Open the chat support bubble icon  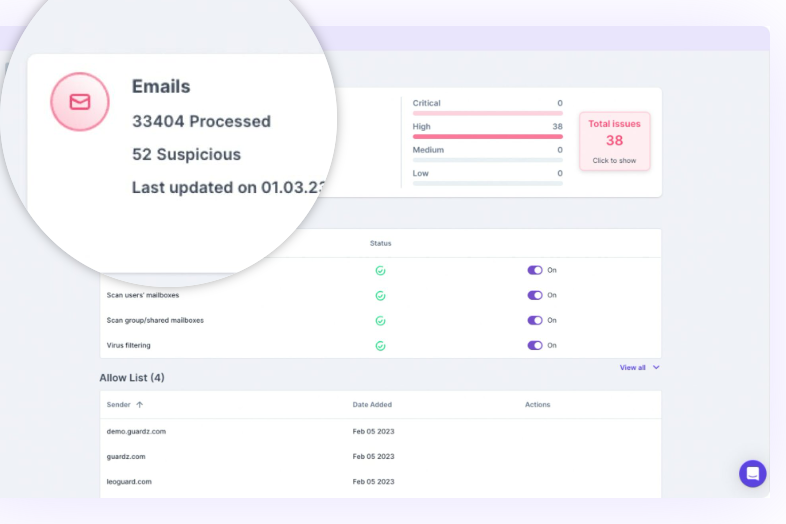[x=752, y=473]
